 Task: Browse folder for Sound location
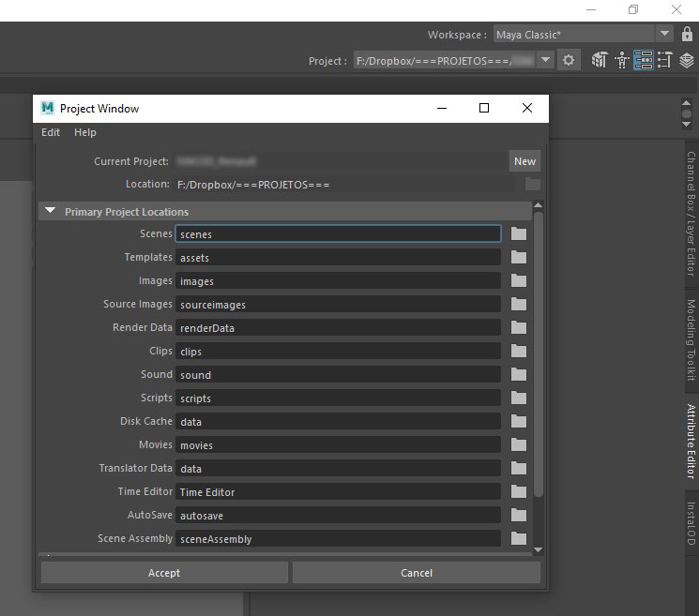(x=519, y=375)
